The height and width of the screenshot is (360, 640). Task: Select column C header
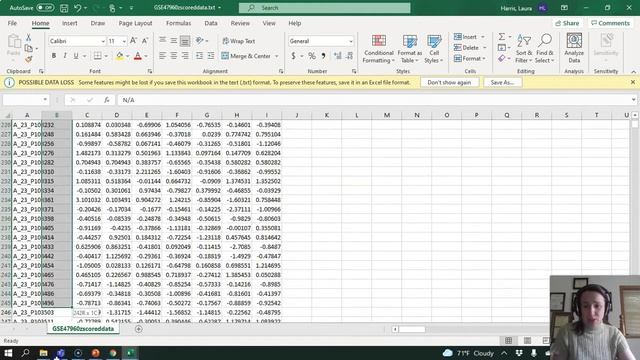point(87,115)
